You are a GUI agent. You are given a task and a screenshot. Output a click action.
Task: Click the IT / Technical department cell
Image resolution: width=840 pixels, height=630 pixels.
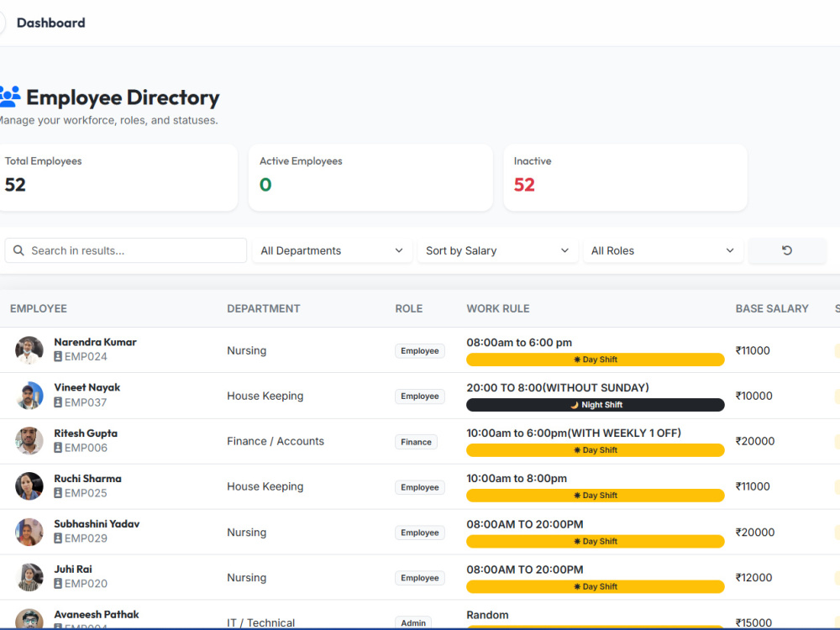(x=261, y=622)
